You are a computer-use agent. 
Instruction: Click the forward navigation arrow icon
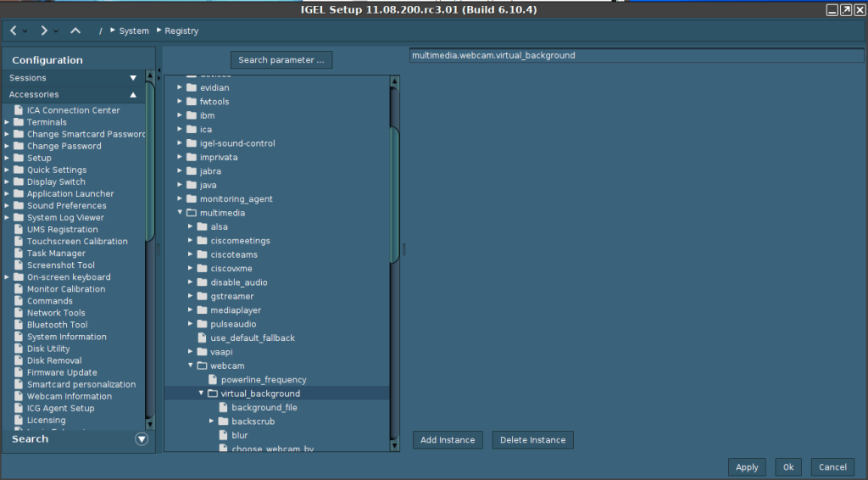coord(44,31)
